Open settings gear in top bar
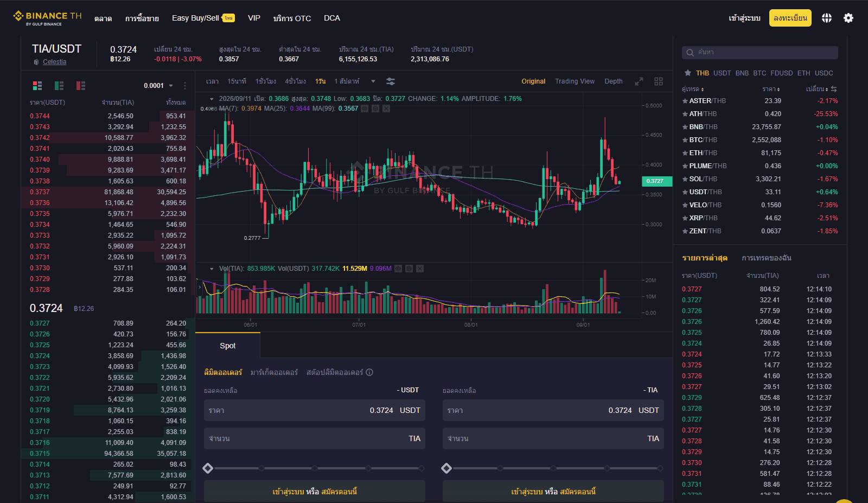 click(848, 18)
